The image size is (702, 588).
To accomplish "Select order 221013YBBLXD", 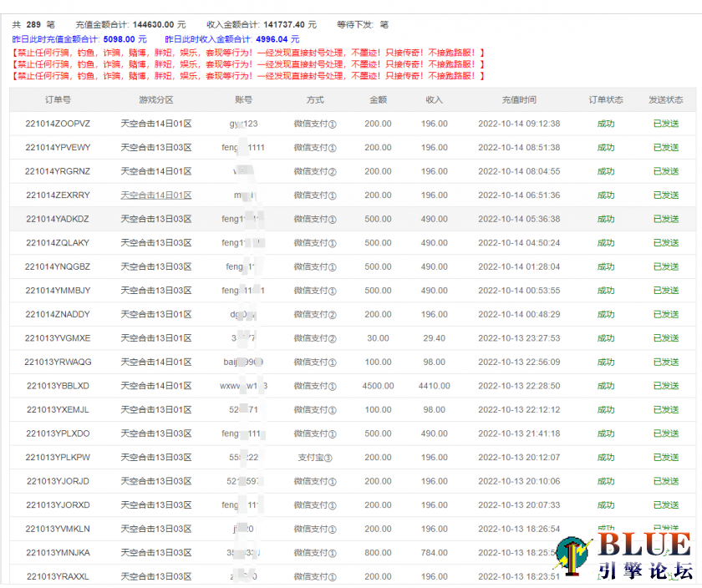I will coord(58,386).
